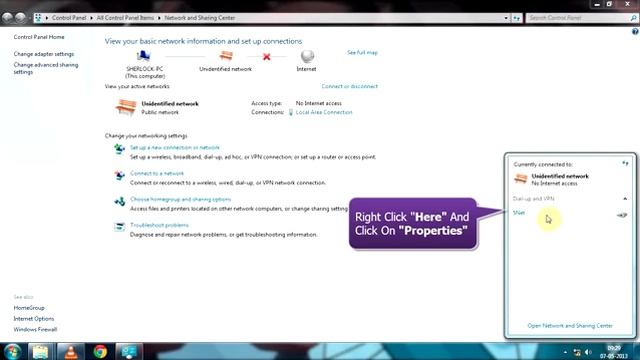Click the Control Panel taskbar button
The width and height of the screenshot is (640, 360).
[x=129, y=352]
